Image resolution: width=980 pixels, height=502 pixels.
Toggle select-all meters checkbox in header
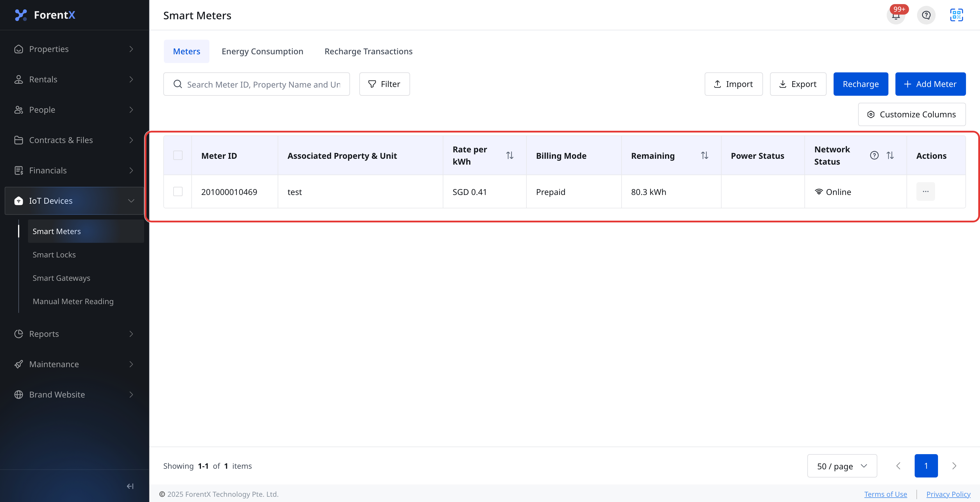(x=178, y=155)
